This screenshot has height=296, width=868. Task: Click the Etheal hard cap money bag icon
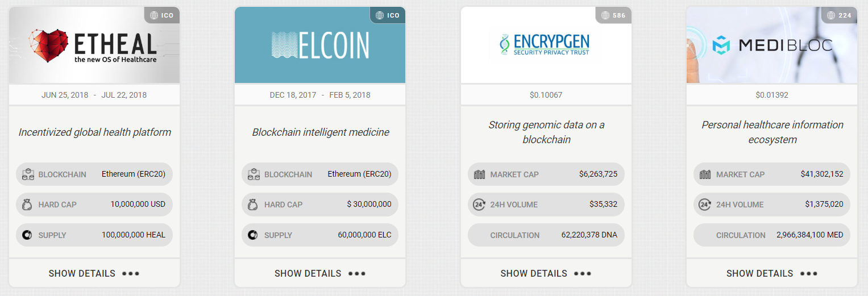[x=27, y=205]
